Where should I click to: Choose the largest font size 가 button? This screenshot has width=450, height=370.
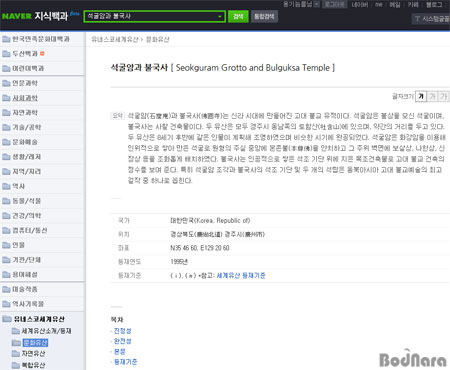coord(444,96)
